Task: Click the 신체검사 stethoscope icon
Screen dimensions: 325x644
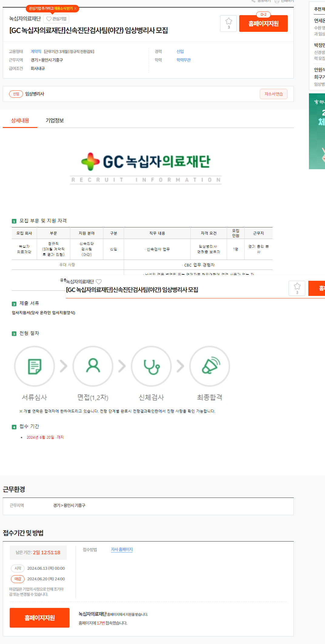Action: point(151,366)
